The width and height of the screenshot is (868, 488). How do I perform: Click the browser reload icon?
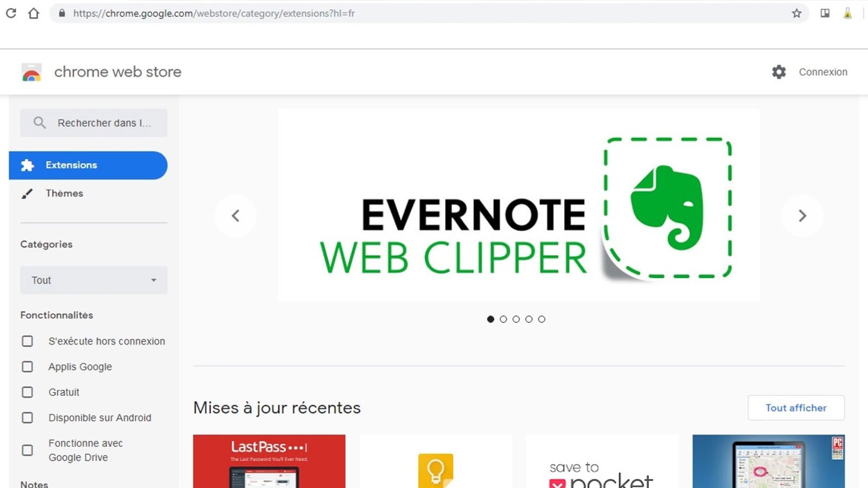tap(11, 14)
